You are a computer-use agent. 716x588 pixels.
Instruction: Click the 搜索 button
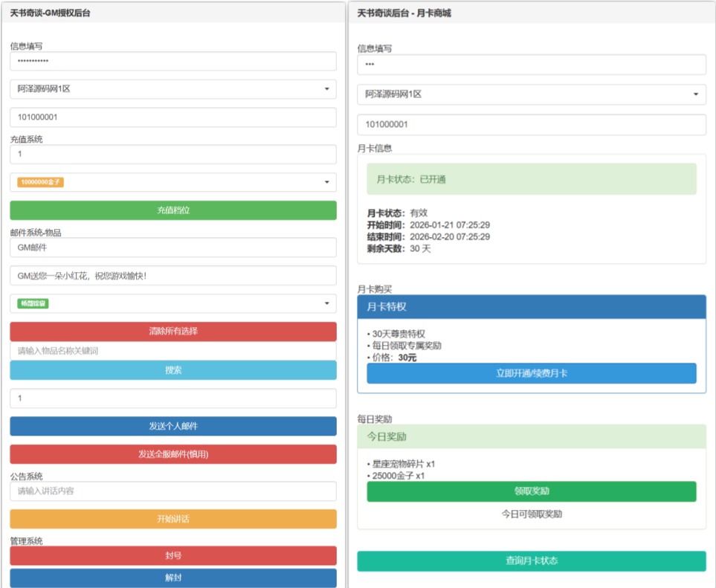pos(172,370)
